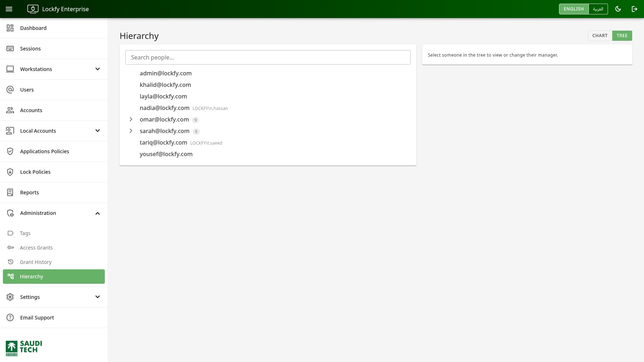Click the Settings gear icon

coord(10,297)
